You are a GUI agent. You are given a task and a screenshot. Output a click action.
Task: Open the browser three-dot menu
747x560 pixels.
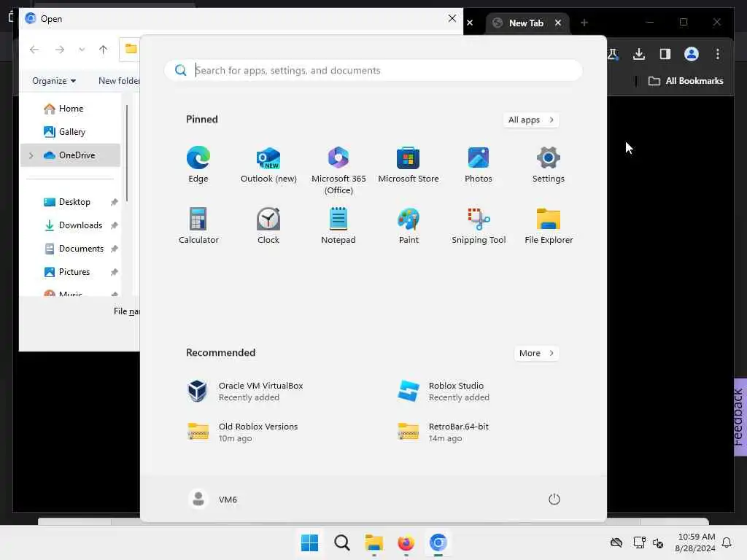point(718,54)
